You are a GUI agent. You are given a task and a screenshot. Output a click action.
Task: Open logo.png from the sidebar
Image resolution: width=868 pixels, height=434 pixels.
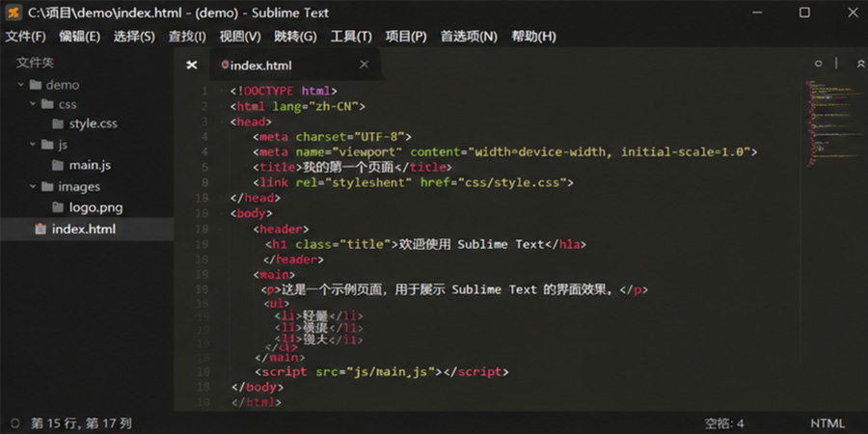[95, 208]
